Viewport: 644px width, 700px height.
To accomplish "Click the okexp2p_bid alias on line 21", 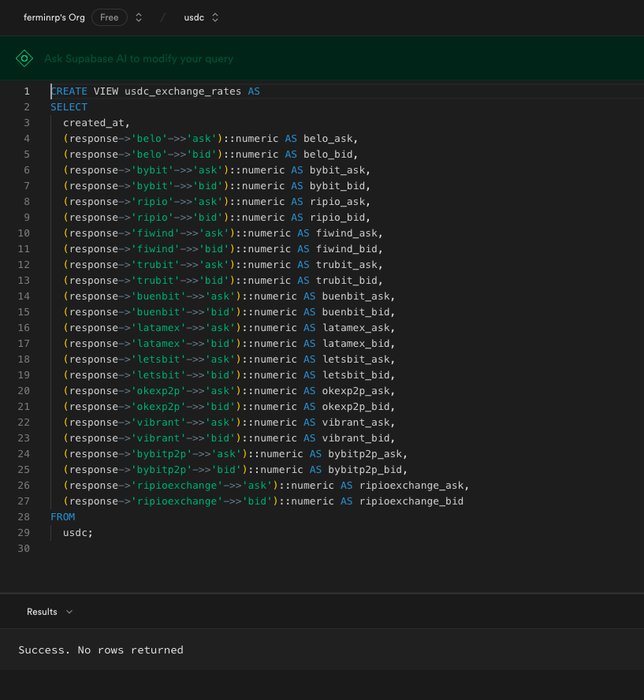I will point(356,407).
